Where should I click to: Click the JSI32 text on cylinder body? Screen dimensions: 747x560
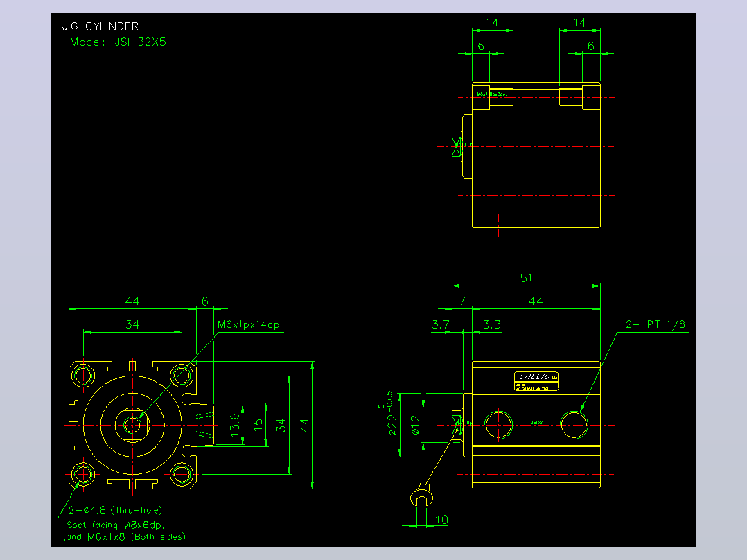click(x=536, y=423)
